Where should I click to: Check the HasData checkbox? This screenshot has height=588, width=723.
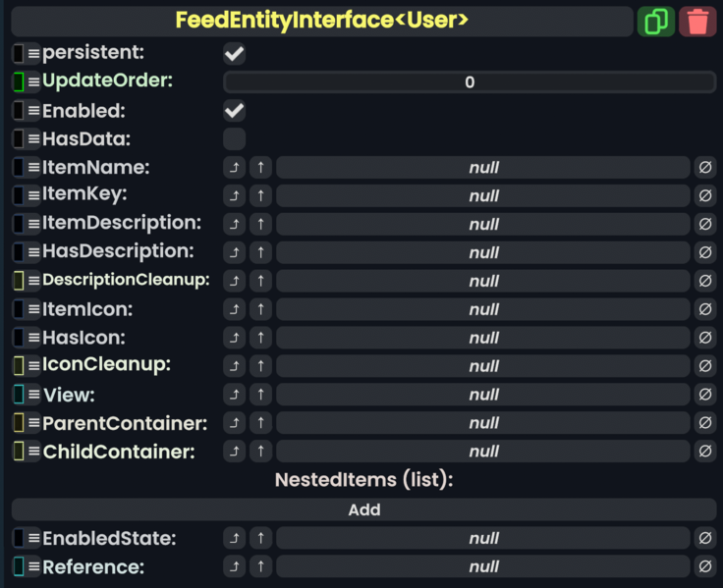click(x=235, y=138)
